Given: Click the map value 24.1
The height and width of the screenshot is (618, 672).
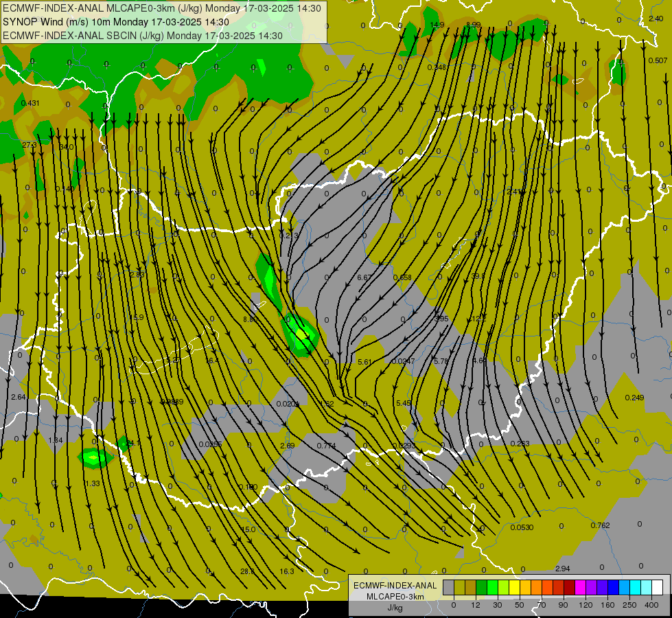Looking at the screenshot, I should 133,443.
